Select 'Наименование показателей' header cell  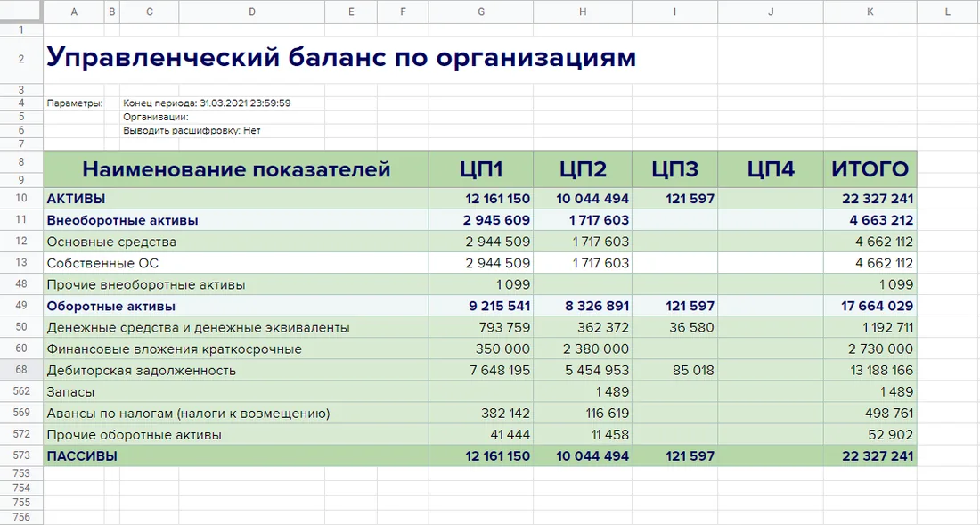(x=236, y=168)
